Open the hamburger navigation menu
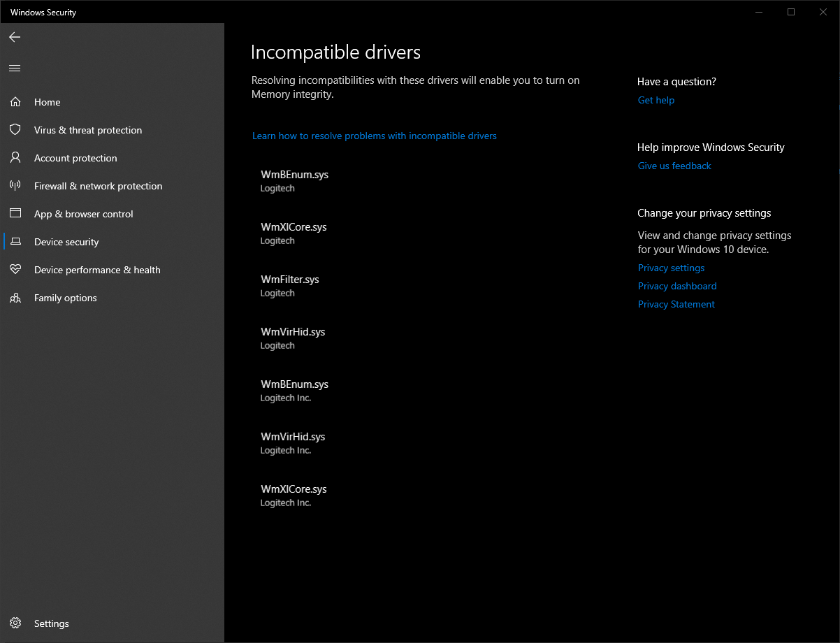This screenshot has width=840, height=643. [x=15, y=68]
